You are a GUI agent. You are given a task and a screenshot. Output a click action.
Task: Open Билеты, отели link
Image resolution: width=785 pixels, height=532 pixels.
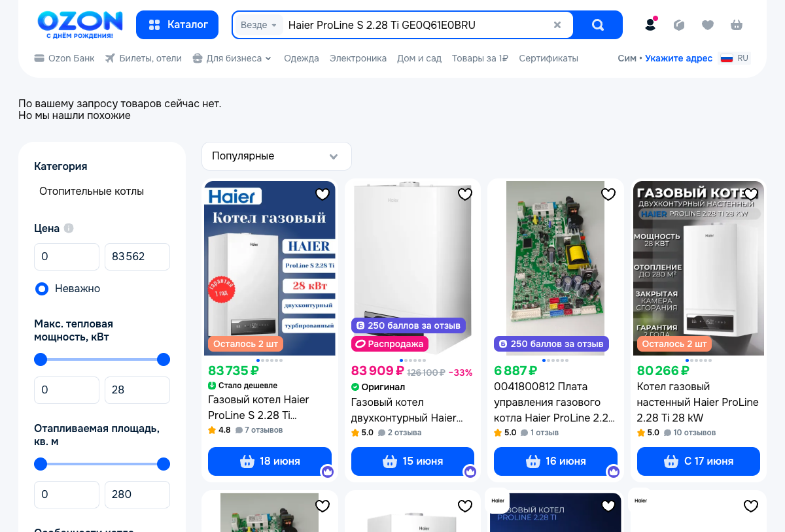point(143,58)
